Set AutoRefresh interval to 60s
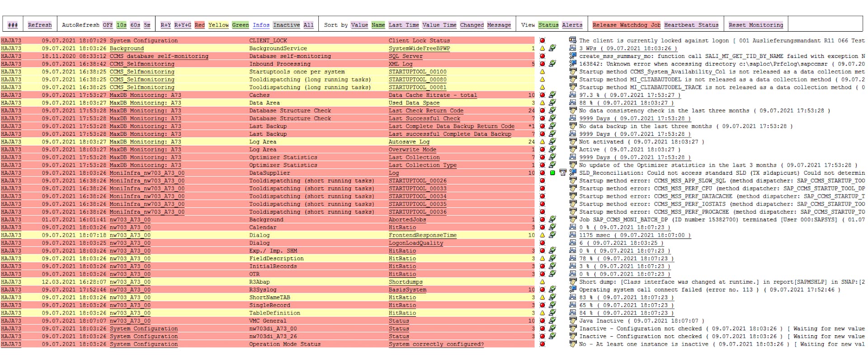This screenshot has height=362, width=868. pos(135,25)
